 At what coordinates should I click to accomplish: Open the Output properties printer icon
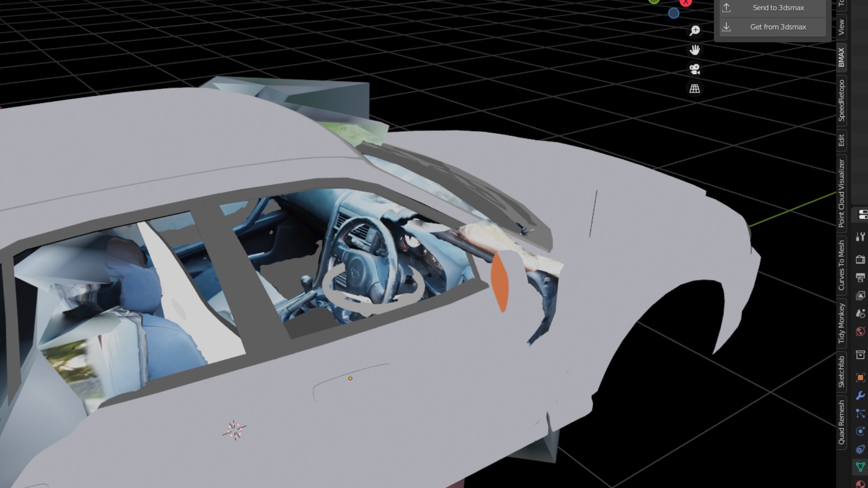click(860, 277)
